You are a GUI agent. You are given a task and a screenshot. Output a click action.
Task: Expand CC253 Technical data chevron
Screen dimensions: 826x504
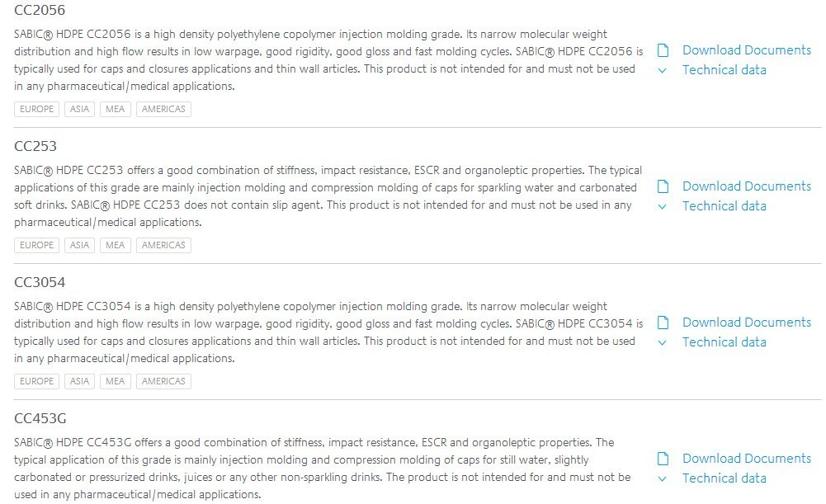(662, 206)
